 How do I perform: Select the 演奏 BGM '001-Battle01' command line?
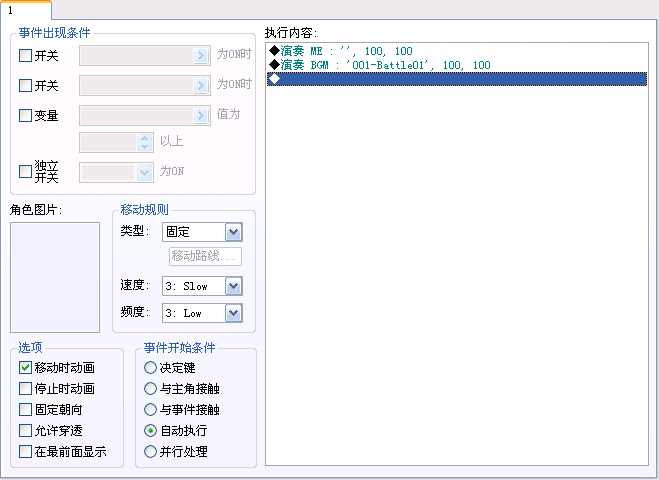(457, 65)
